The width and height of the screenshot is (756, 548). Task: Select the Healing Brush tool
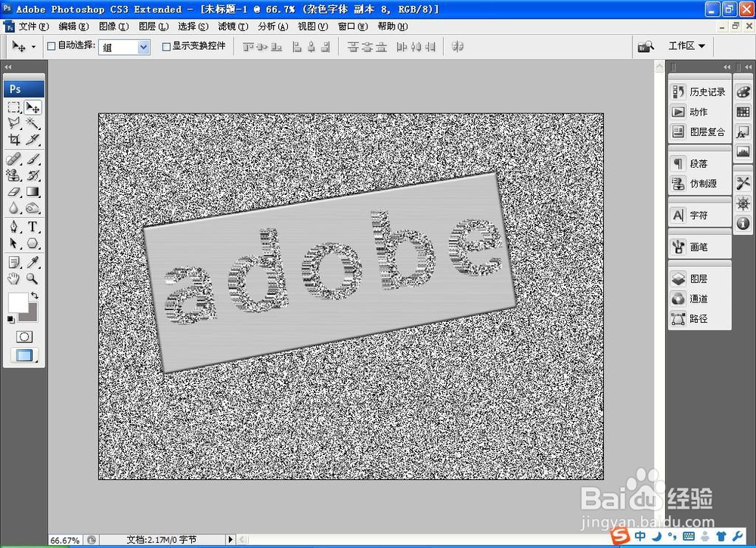click(14, 159)
